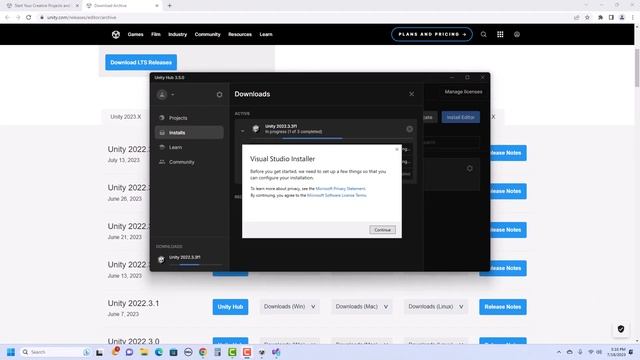Open the browser extensions puzzle icon
Screen dimensions: 640x360
[600, 18]
